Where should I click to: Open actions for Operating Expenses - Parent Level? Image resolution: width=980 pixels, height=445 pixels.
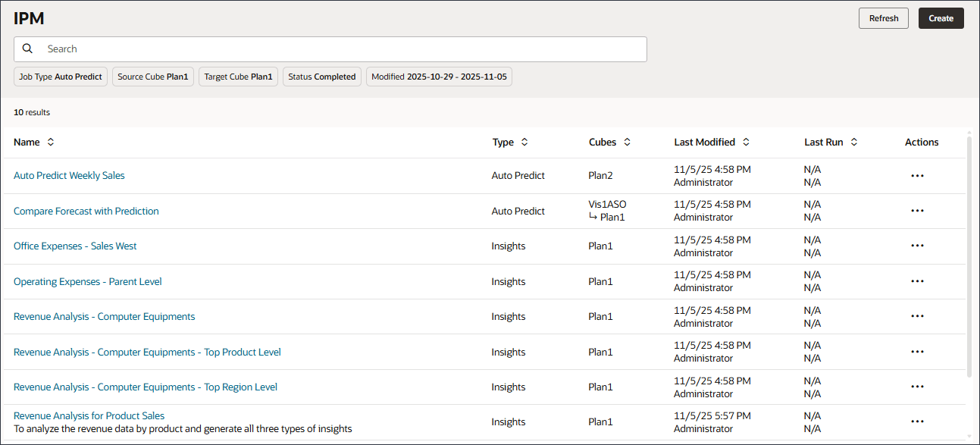coord(917,280)
